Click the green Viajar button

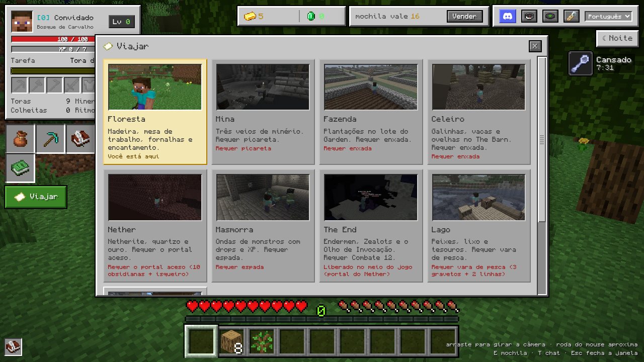point(36,197)
